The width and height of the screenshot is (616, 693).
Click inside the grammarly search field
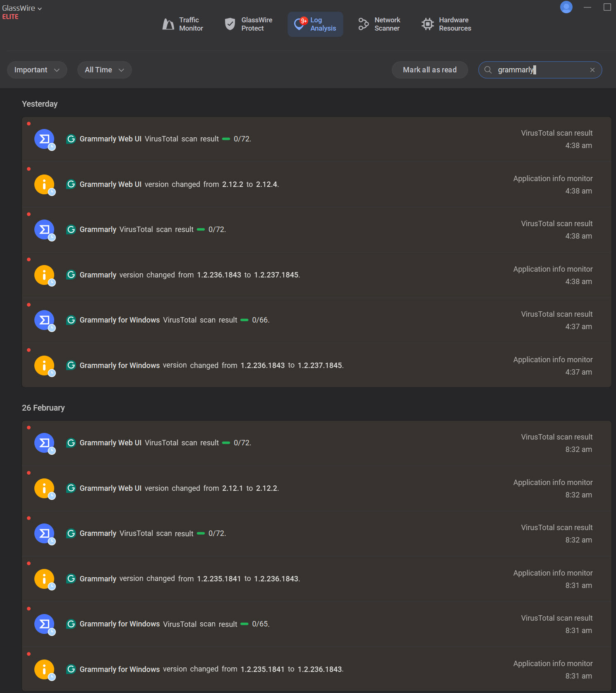[x=538, y=70]
